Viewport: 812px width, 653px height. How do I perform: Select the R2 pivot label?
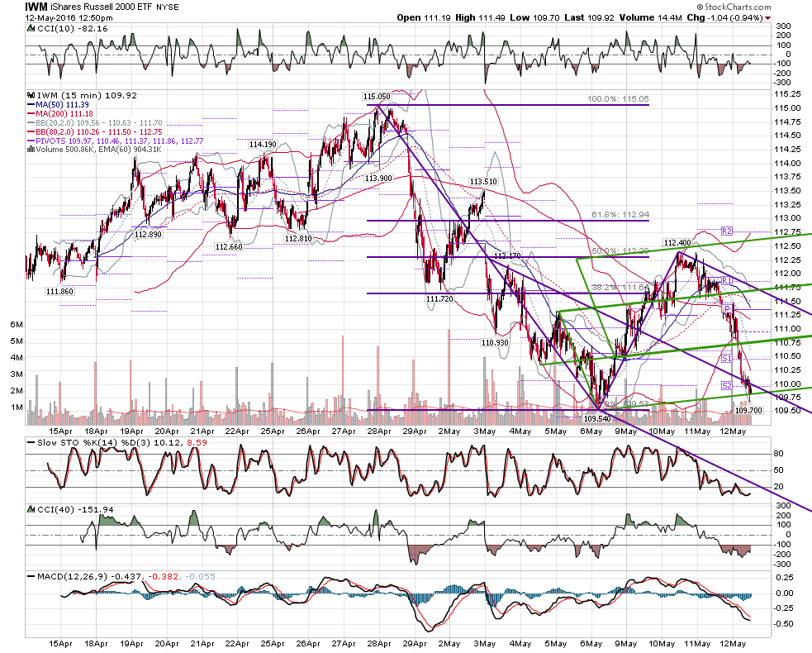point(726,231)
